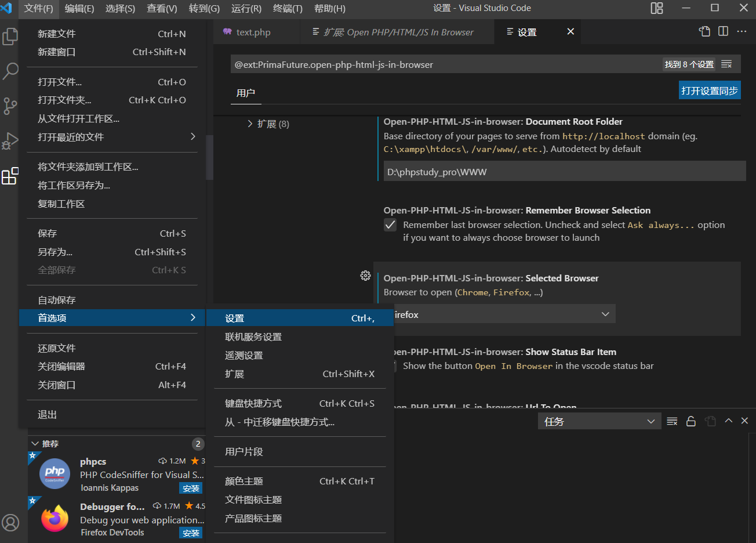The height and width of the screenshot is (543, 756).
Task: Select 文件图标主题 in the submenu
Action: pyautogui.click(x=300, y=499)
